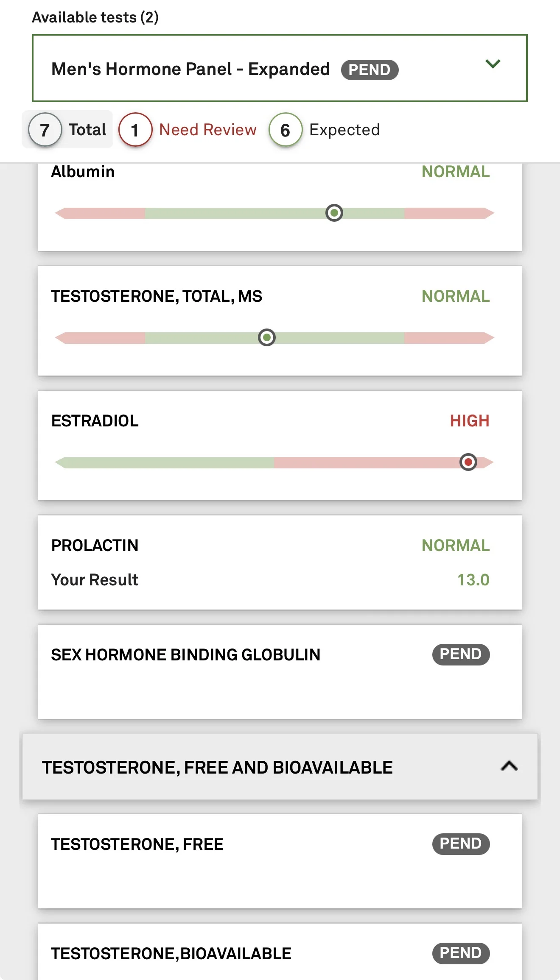Open the PROLACTIN result card
This screenshot has width=560, height=980.
coord(280,562)
